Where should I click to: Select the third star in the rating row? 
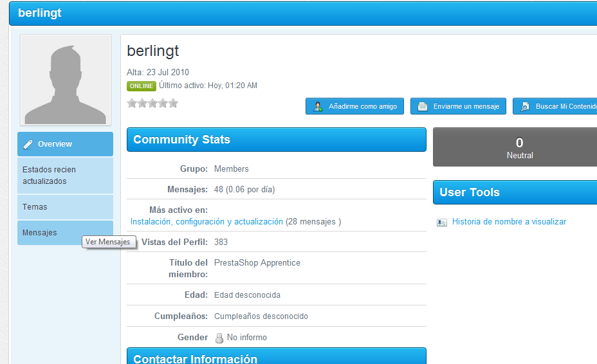click(x=152, y=103)
